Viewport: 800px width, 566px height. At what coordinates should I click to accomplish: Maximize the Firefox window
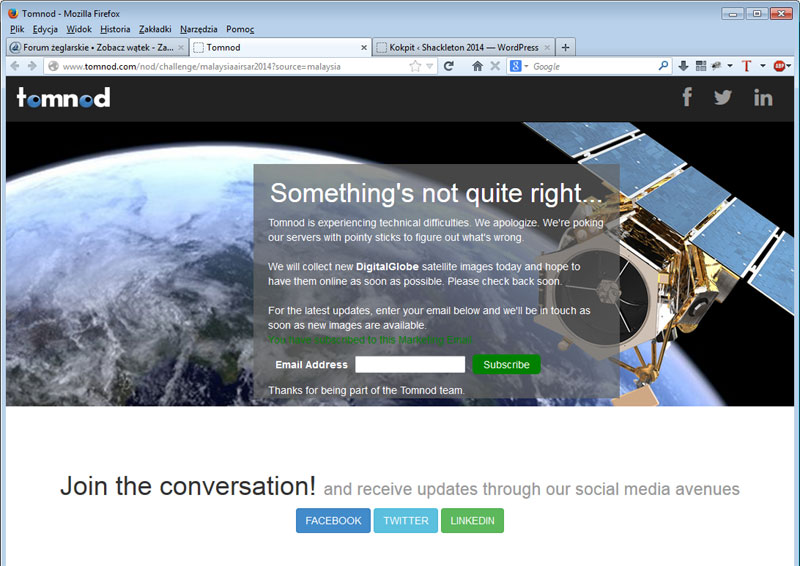757,14
